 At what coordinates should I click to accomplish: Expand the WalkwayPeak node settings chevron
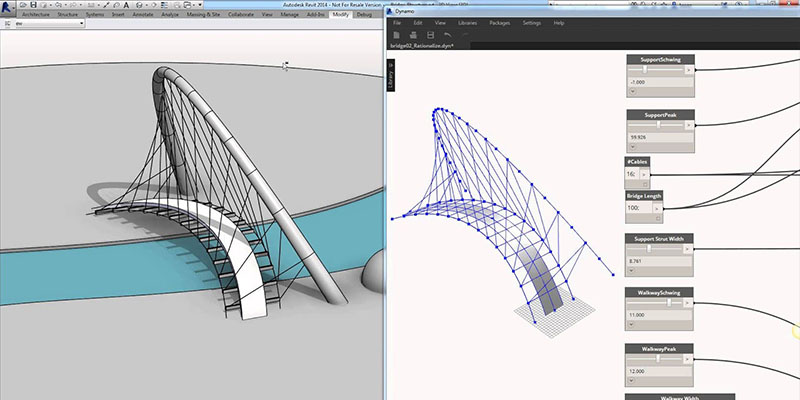pyautogui.click(x=632, y=380)
